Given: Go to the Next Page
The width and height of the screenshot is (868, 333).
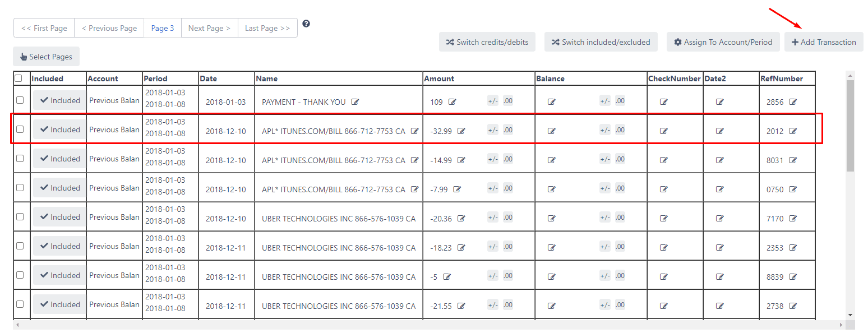Looking at the screenshot, I should pos(209,27).
